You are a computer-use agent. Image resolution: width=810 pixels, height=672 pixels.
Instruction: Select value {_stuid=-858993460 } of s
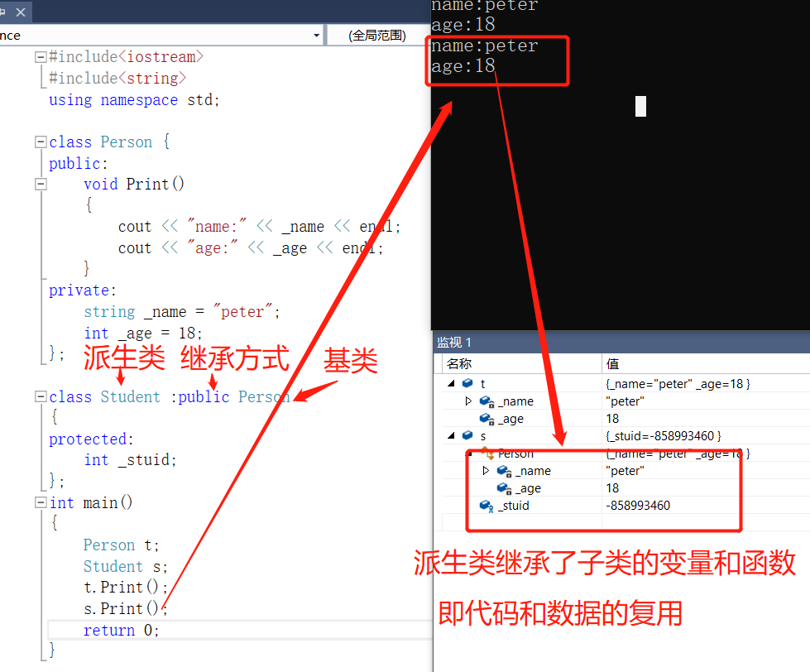coord(664,436)
